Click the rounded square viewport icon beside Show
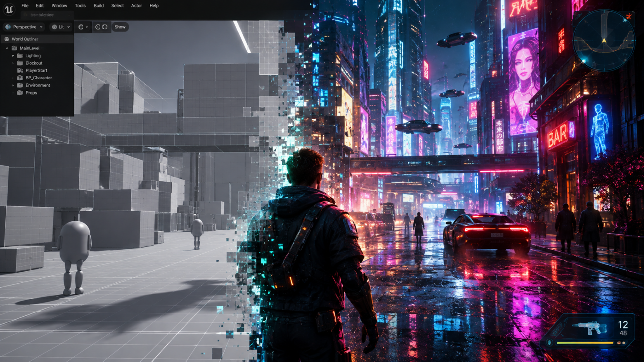 pyautogui.click(x=105, y=27)
